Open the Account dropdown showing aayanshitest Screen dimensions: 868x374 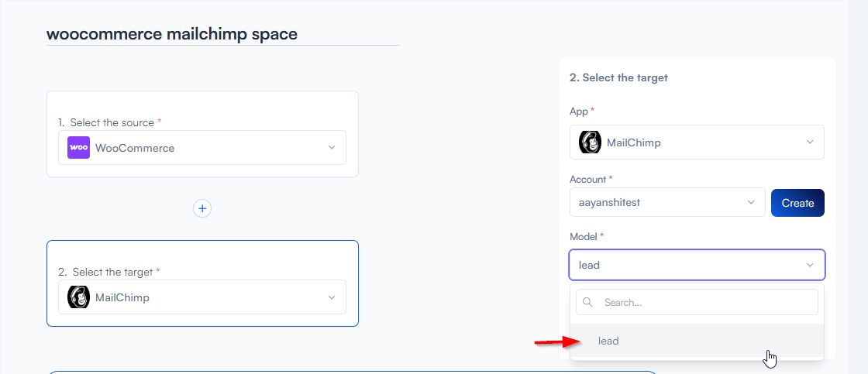pyautogui.click(x=666, y=203)
